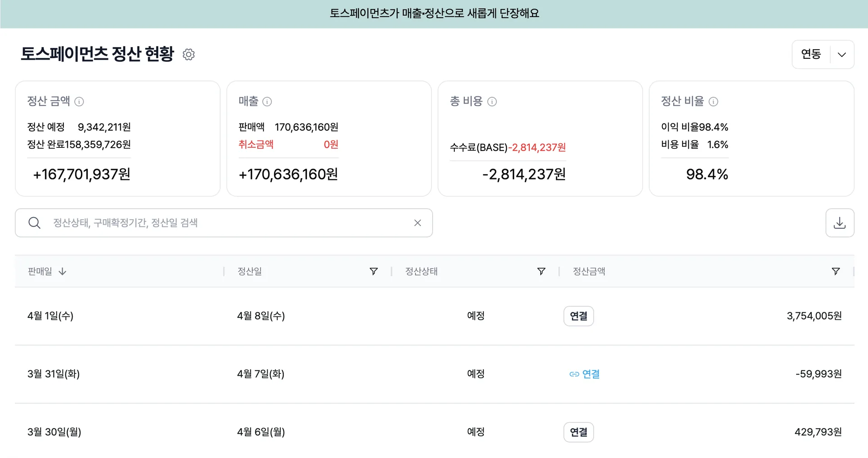Click settlement date 4월 7일(화)

(261, 374)
